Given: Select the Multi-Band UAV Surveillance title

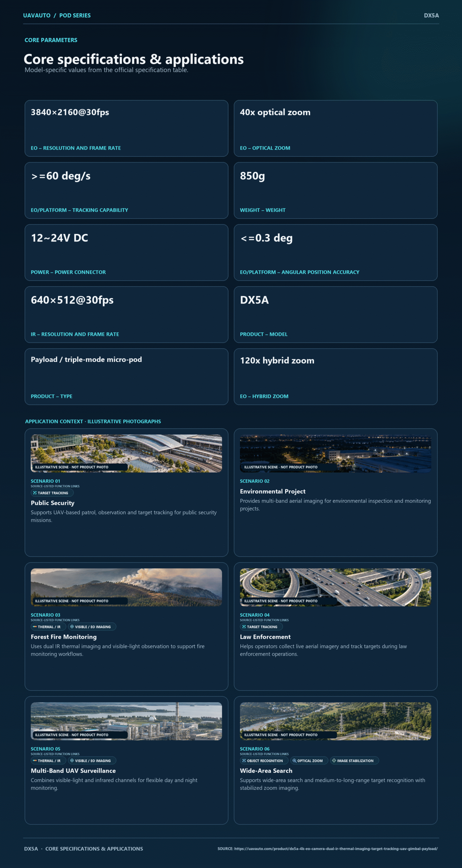Looking at the screenshot, I should (73, 771).
